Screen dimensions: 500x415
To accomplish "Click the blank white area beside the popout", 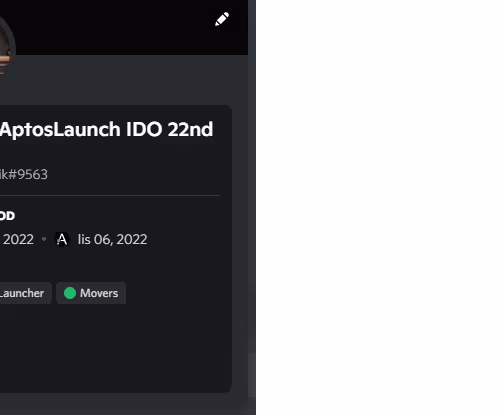I will click(378, 207).
